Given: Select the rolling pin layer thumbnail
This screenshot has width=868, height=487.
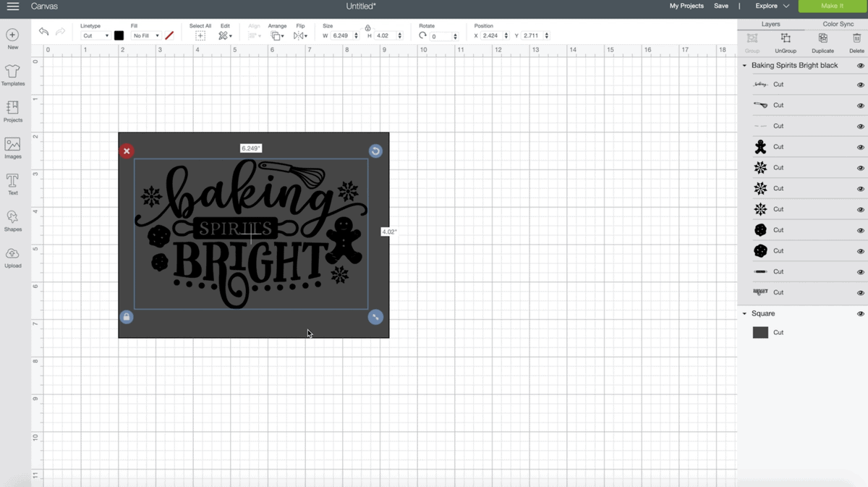Looking at the screenshot, I should 760,271.
